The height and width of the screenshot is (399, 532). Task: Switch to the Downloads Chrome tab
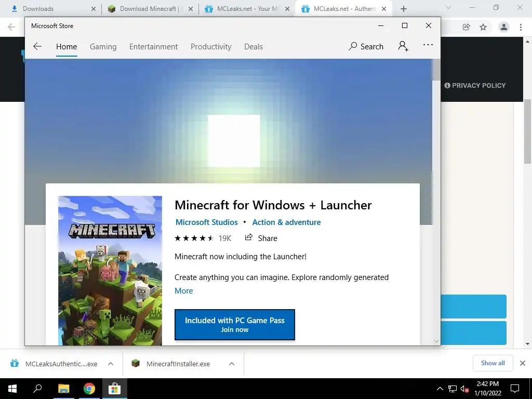51,9
